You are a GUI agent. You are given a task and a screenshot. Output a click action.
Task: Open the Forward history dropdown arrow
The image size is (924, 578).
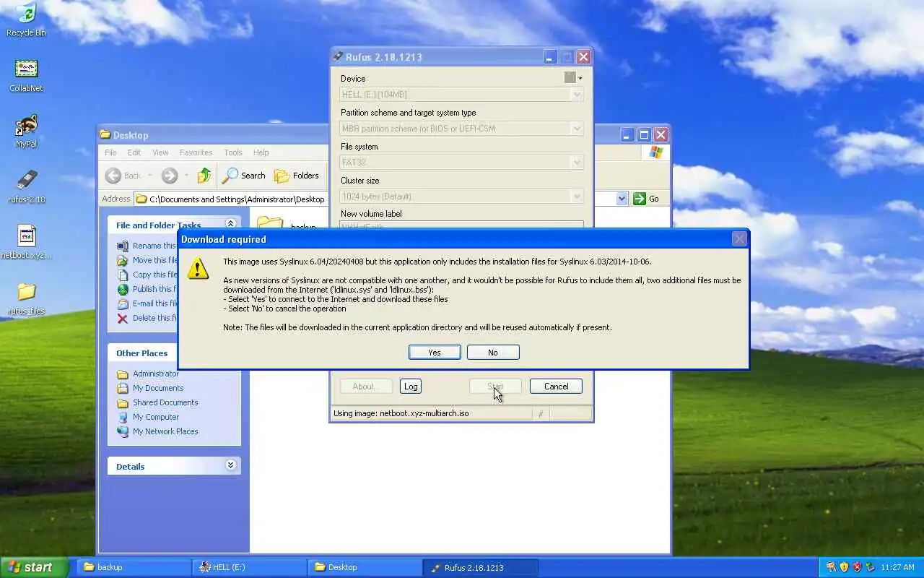pos(186,176)
